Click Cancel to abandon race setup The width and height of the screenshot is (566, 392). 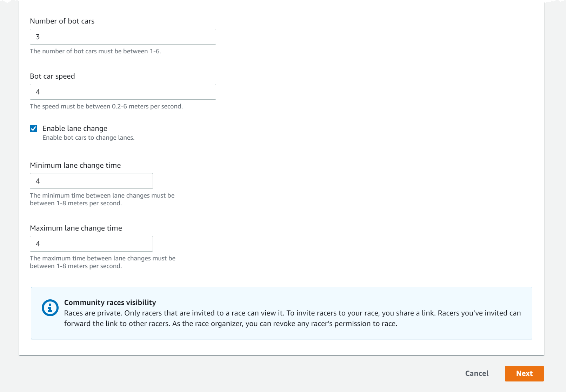coord(476,373)
